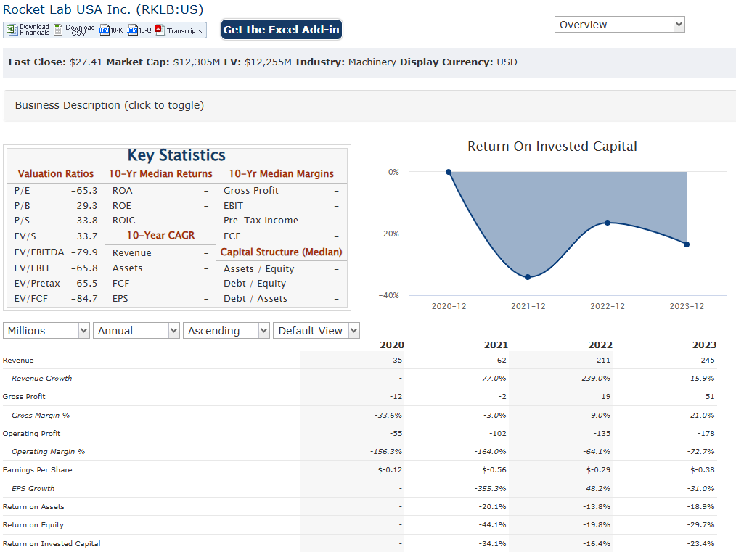Click the Return on Assets row label

[33, 507]
